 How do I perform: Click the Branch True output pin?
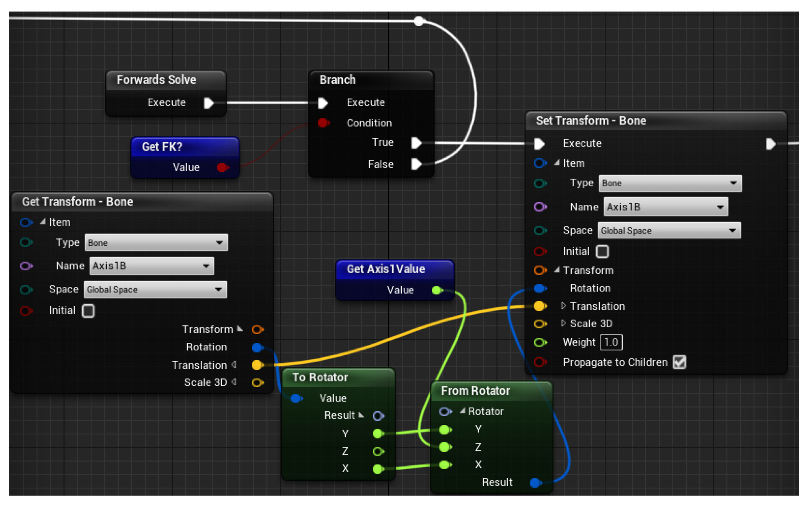click(416, 143)
